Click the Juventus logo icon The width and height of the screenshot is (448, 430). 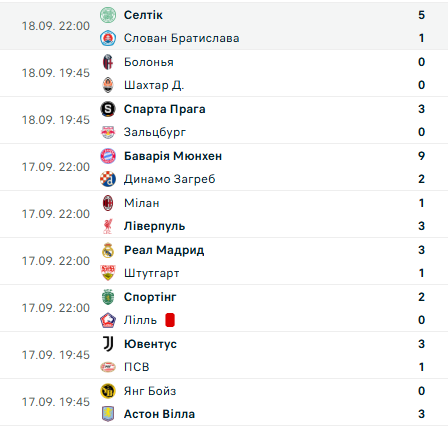[x=108, y=344]
